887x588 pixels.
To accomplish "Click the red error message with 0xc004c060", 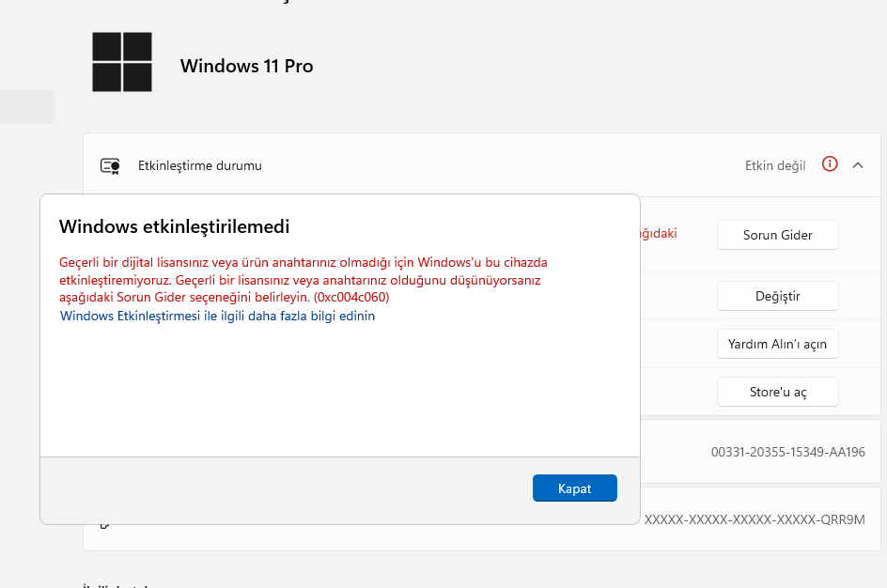I will (x=303, y=279).
